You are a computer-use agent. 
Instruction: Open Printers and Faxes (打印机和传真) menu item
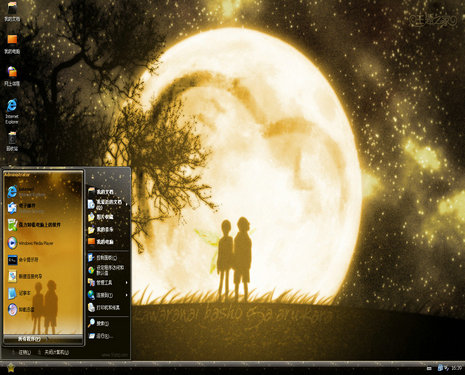click(108, 307)
